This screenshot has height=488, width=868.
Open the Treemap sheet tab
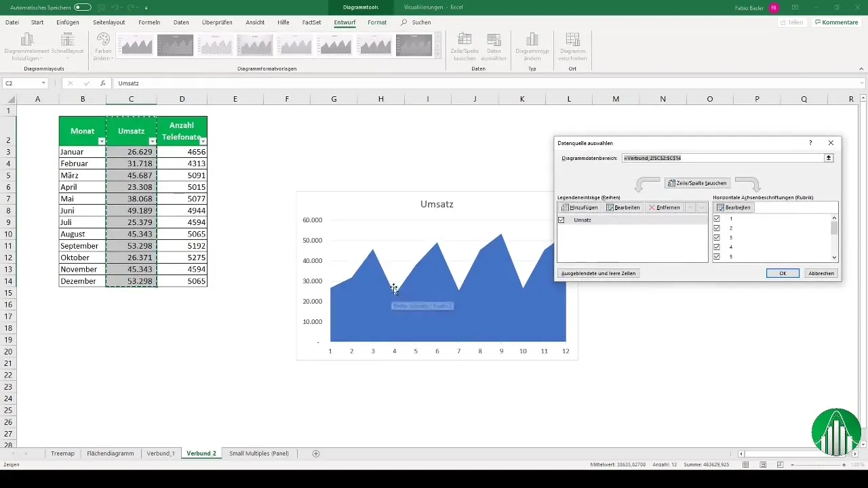(62, 453)
